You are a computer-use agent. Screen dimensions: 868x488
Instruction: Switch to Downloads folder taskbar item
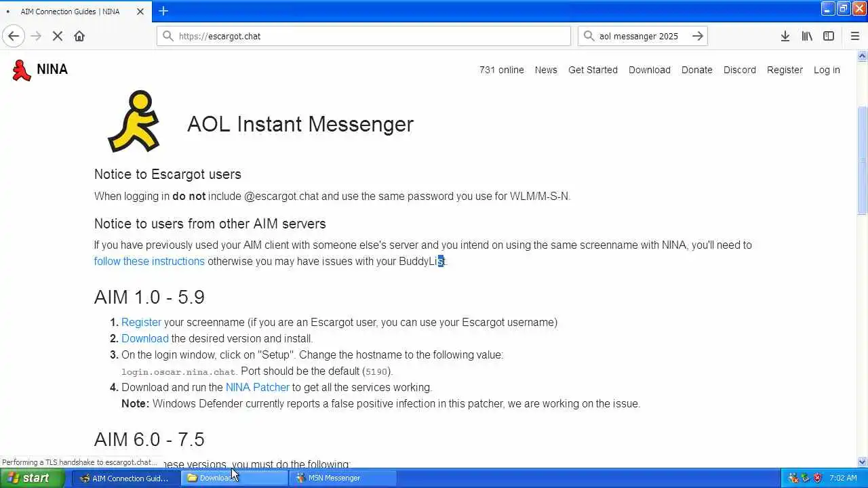click(x=235, y=478)
